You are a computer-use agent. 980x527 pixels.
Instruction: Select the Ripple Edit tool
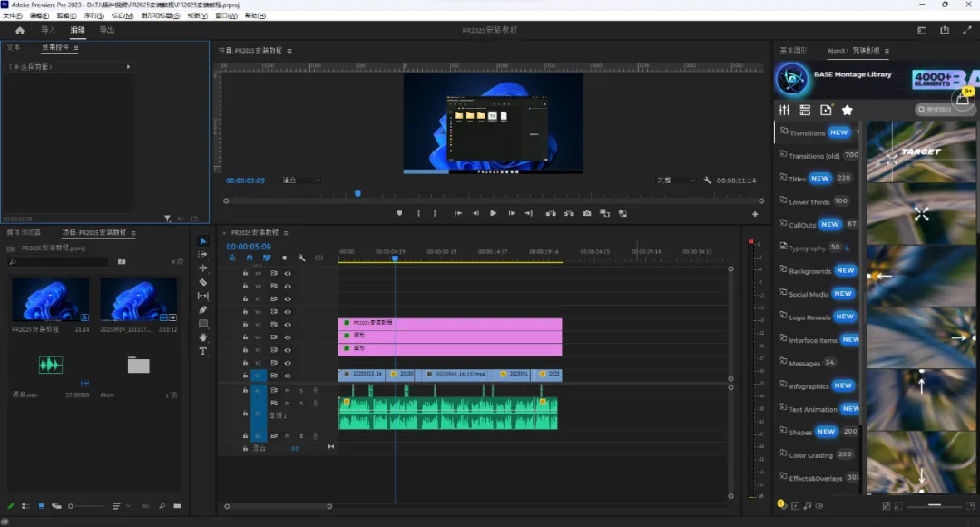202,268
